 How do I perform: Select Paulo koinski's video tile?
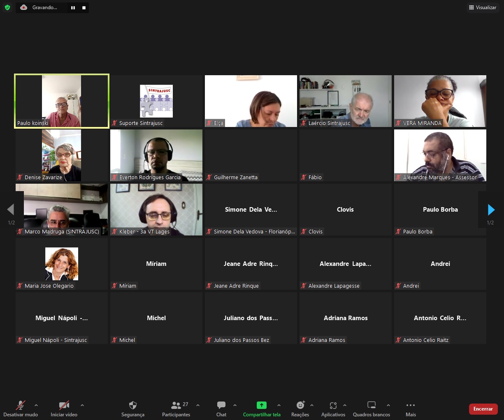coord(62,101)
